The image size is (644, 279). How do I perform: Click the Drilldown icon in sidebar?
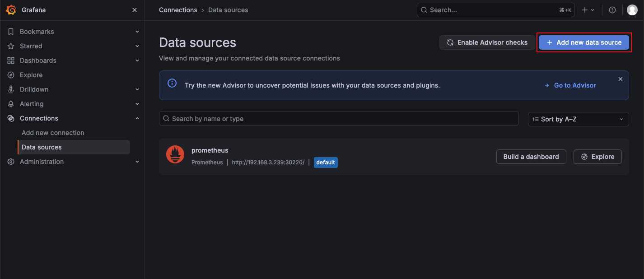(11, 89)
